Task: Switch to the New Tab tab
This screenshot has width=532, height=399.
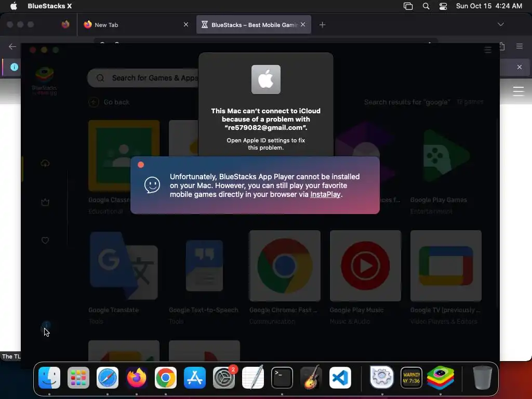Action: pyautogui.click(x=137, y=24)
